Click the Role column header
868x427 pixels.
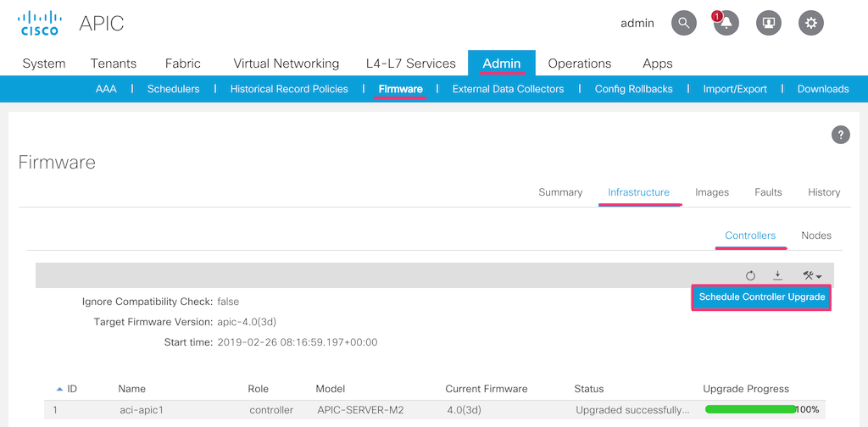(258, 389)
